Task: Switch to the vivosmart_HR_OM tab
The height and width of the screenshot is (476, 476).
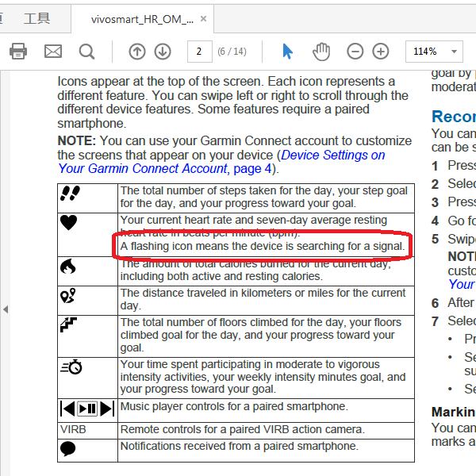Action: [x=142, y=19]
